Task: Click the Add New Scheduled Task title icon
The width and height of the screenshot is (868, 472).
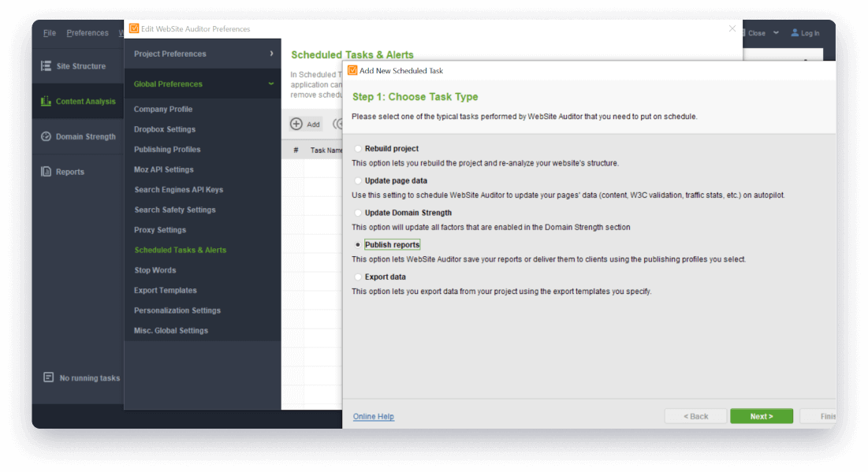Action: point(352,70)
